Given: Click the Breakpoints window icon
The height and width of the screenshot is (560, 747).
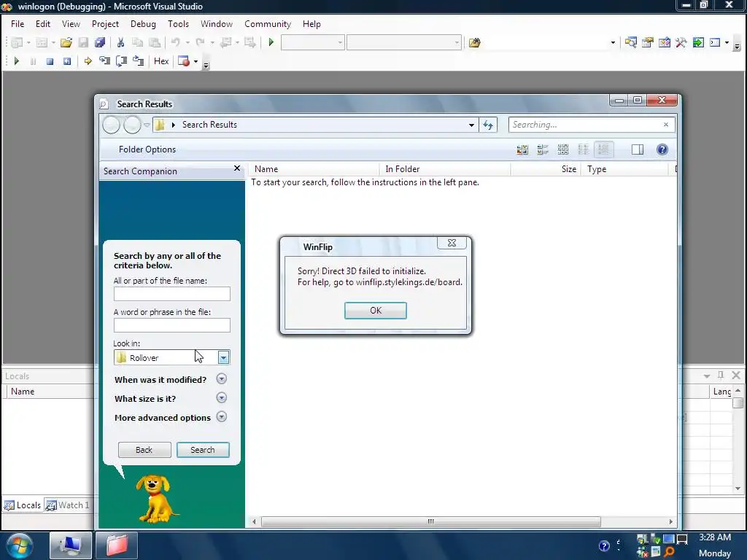Looking at the screenshot, I should pos(183,61).
